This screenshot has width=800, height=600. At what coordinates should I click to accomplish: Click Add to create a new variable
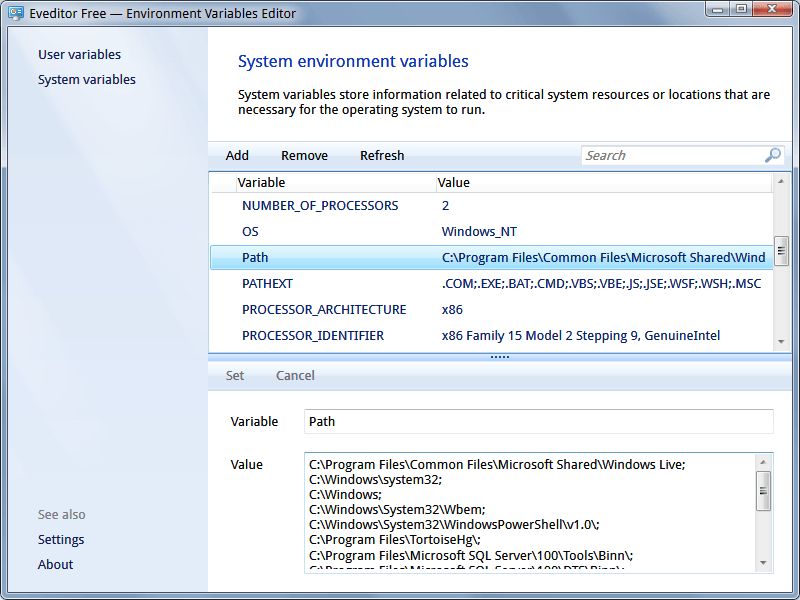click(236, 155)
